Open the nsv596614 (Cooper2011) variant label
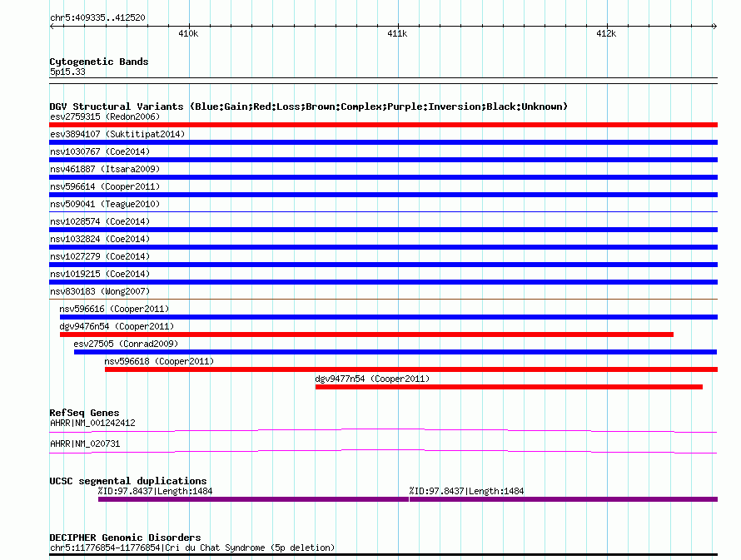Viewport: 741px width, 560px height. 105,186
